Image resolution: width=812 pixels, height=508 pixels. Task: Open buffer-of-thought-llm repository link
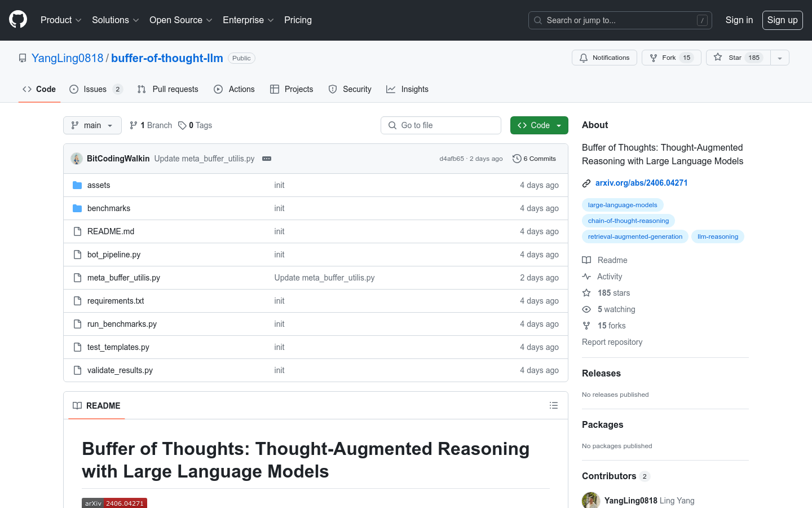point(167,58)
